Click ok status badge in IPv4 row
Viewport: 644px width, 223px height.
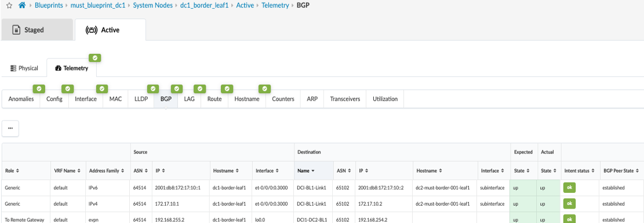(x=569, y=203)
